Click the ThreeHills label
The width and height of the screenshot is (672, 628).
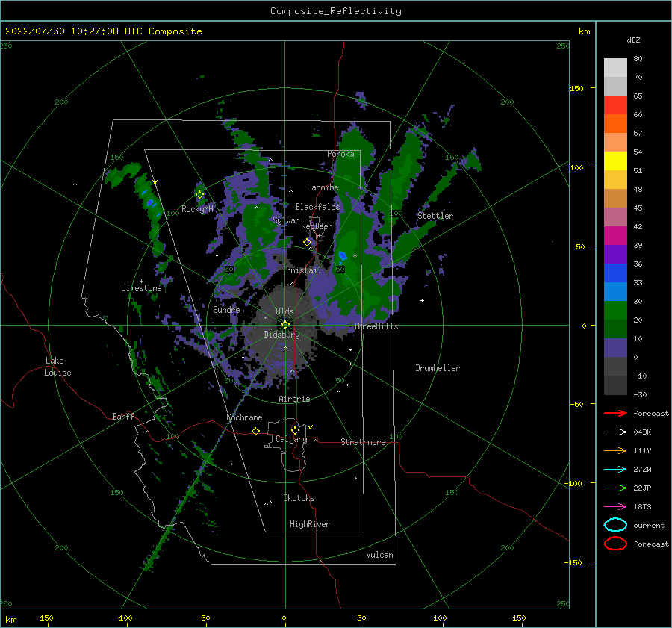pyautogui.click(x=376, y=326)
